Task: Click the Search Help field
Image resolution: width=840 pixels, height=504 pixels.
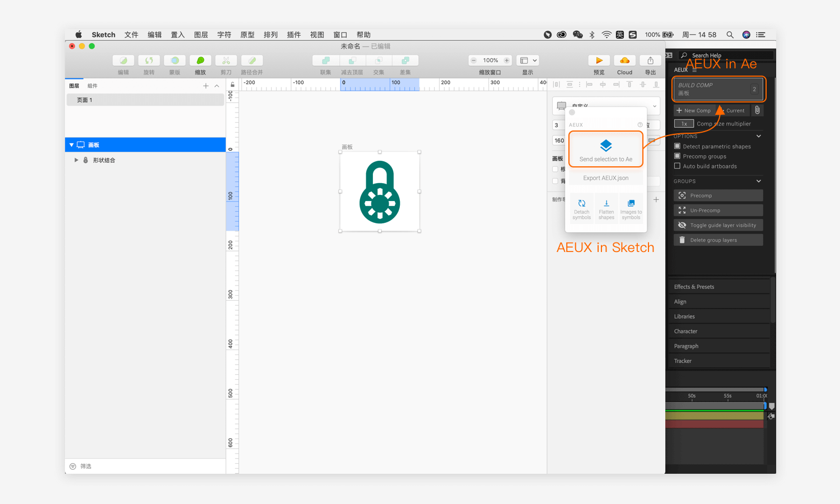Action: [726, 55]
